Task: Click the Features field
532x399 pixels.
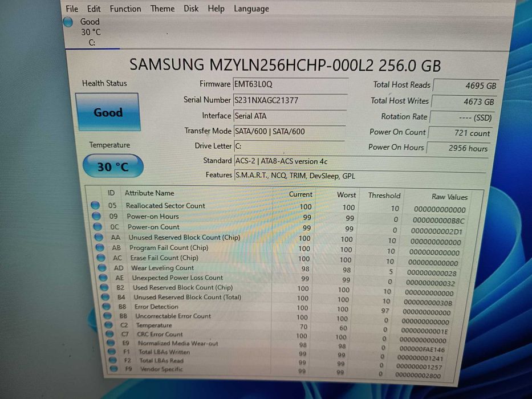Action: 360,176
